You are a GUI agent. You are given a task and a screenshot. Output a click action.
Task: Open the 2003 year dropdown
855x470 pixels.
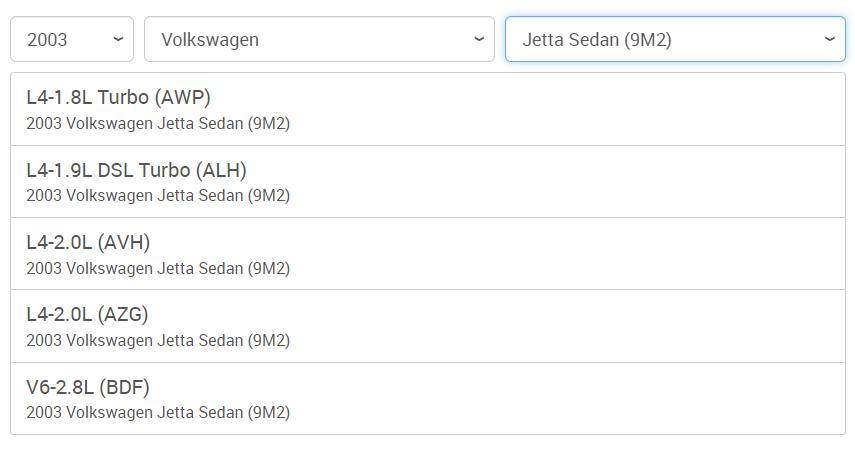pos(72,39)
